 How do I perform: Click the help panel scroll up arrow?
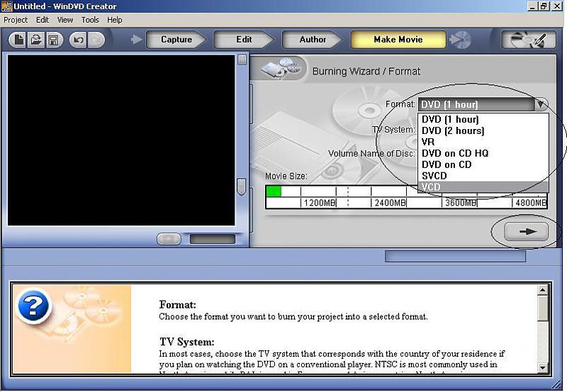point(542,290)
